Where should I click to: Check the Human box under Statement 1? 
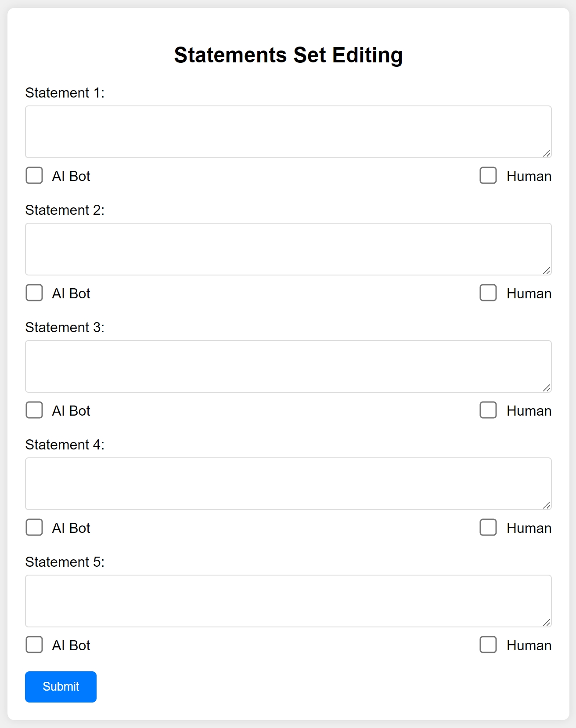point(488,176)
